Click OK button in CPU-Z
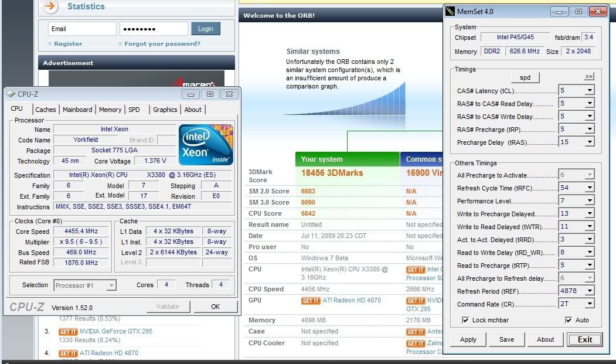The image size is (616, 364). click(x=215, y=307)
